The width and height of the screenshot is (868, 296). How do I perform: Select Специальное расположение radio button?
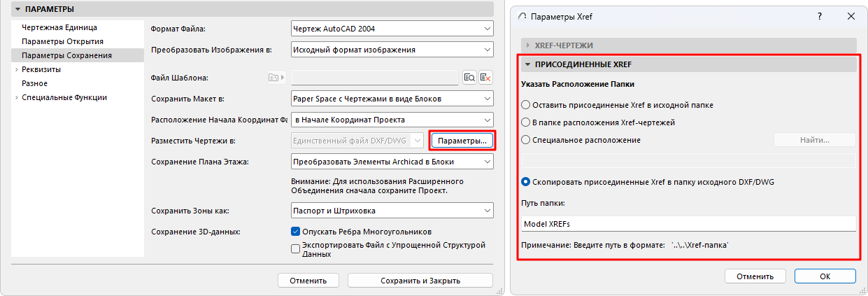[x=526, y=140]
